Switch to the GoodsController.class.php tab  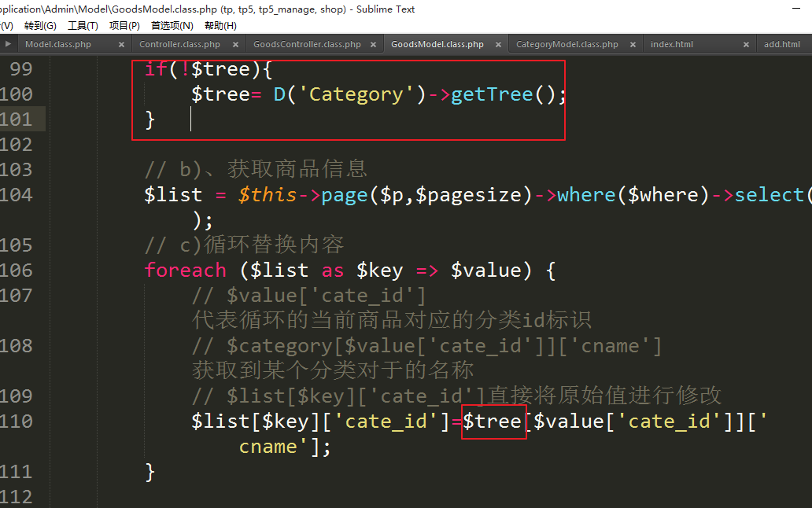pos(307,45)
